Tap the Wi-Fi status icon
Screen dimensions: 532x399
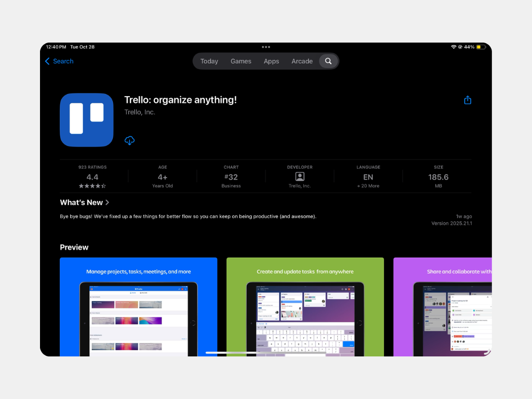pyautogui.click(x=453, y=47)
